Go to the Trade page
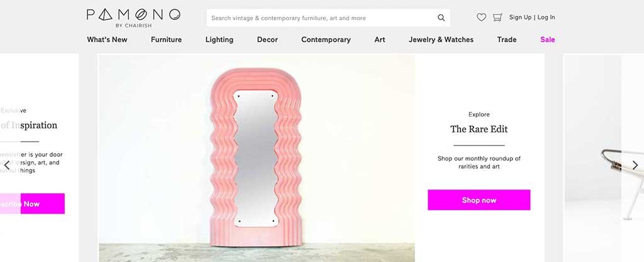This screenshot has height=262, width=644. 506,40
